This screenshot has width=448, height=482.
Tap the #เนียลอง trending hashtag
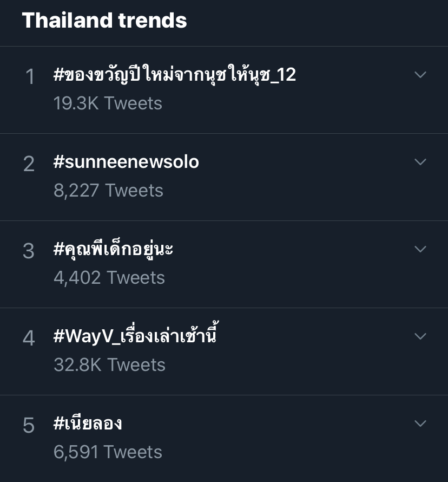88,424
